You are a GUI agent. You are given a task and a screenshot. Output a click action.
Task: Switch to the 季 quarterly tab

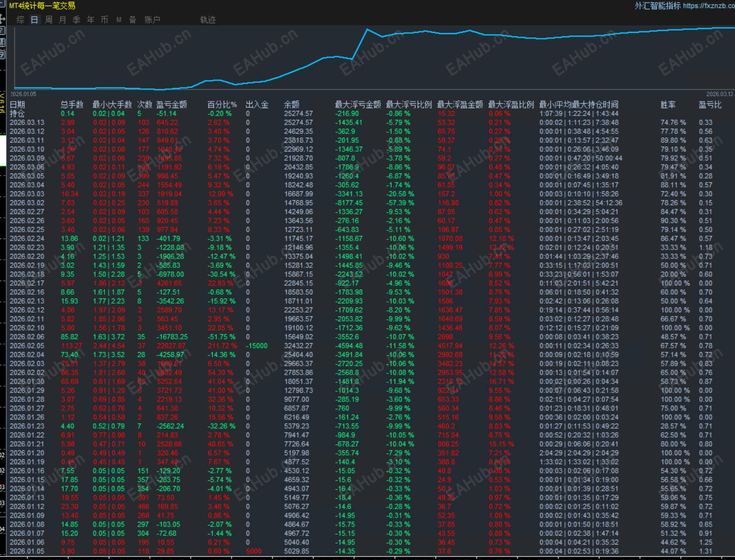coord(77,20)
